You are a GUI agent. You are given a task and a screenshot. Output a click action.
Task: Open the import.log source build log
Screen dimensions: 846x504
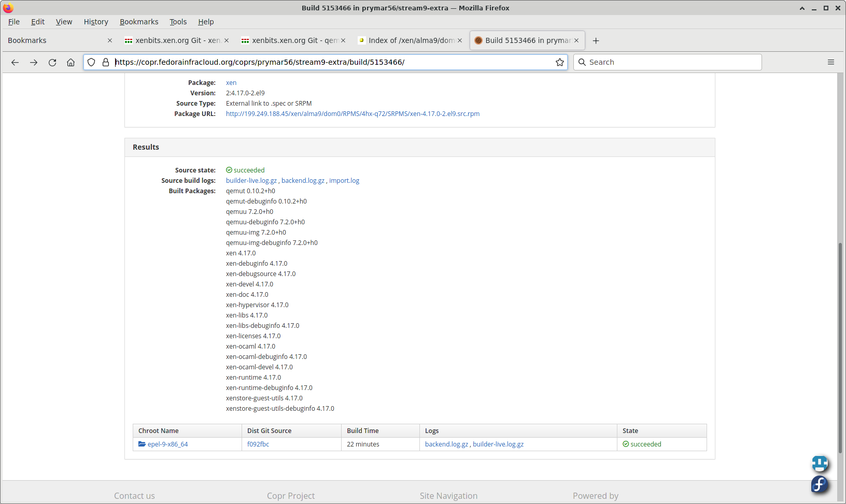click(x=344, y=181)
